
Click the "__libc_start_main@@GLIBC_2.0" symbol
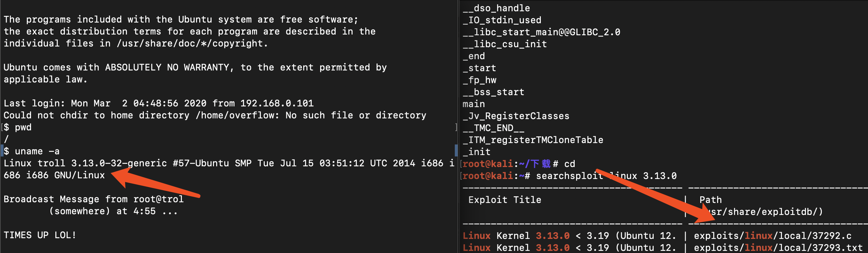(x=542, y=32)
